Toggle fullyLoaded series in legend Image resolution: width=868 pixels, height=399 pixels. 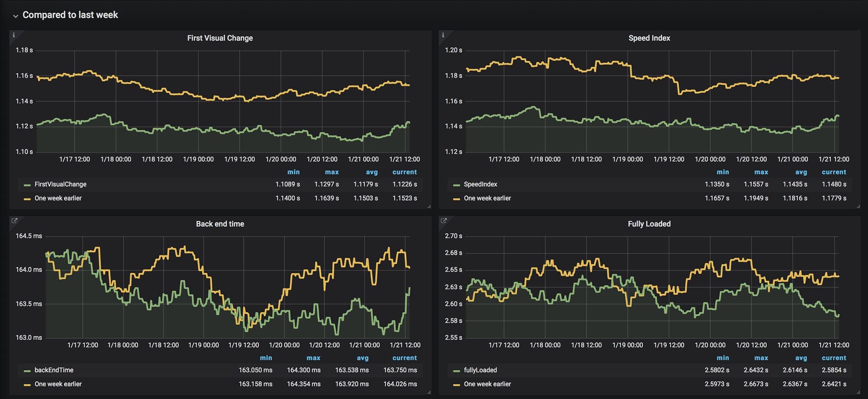tap(480, 370)
